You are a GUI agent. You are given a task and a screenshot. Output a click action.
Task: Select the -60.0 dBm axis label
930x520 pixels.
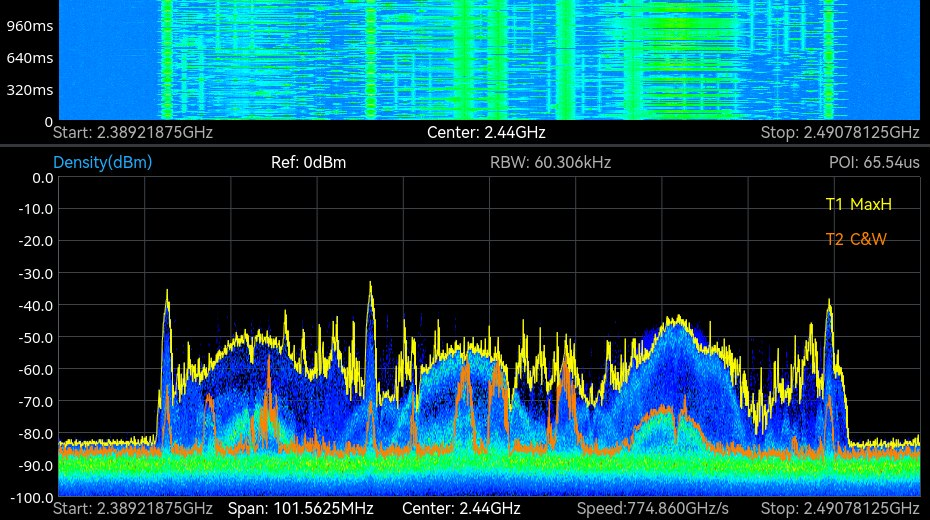[x=35, y=369]
